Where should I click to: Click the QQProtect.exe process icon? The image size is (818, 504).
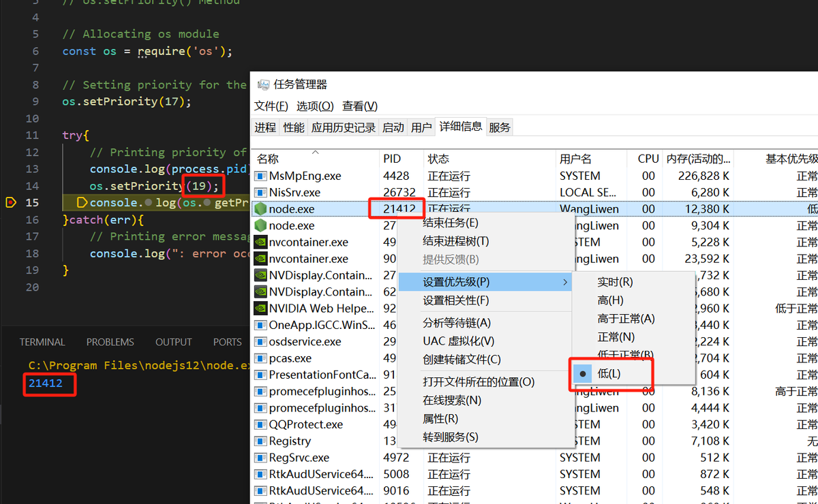(x=260, y=424)
